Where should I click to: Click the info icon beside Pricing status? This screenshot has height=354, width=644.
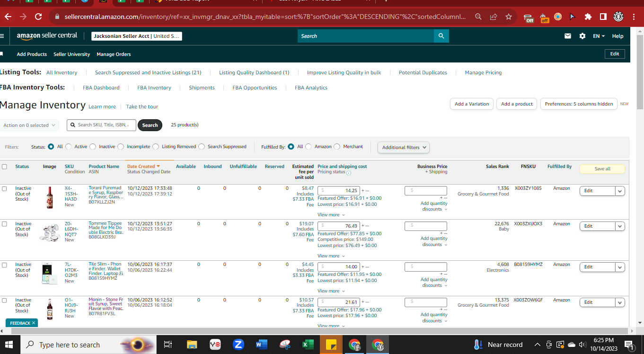[349, 172]
